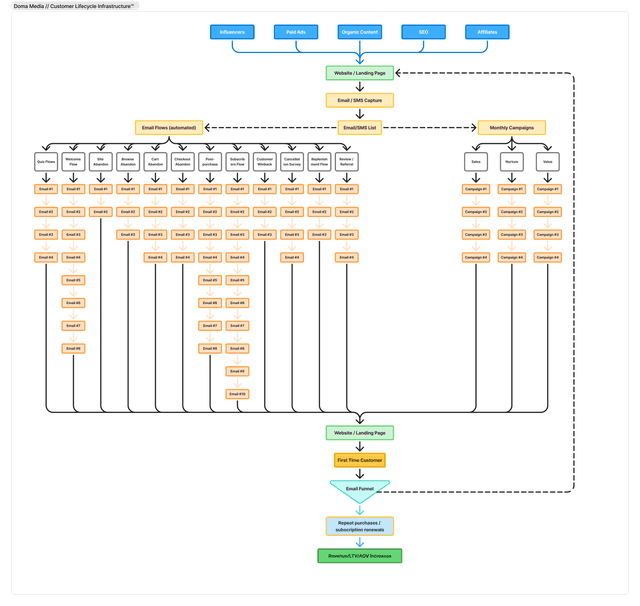
Task: Select the Sales campaign box
Action: (476, 162)
